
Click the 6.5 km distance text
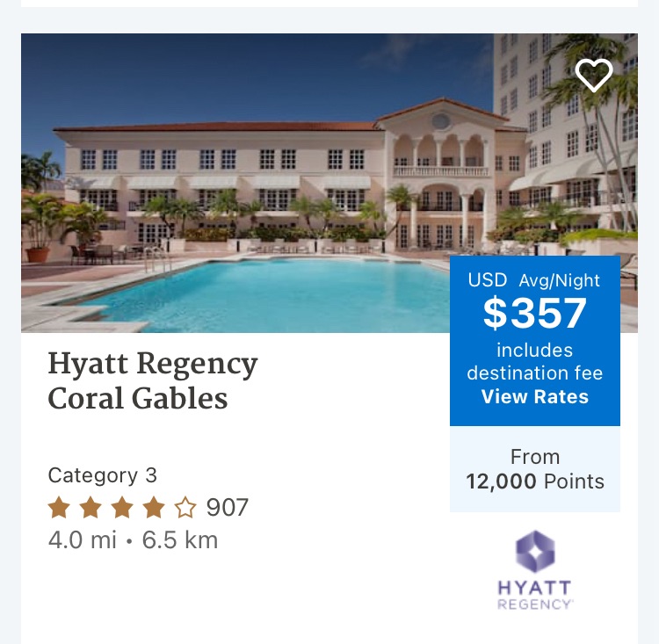click(180, 539)
